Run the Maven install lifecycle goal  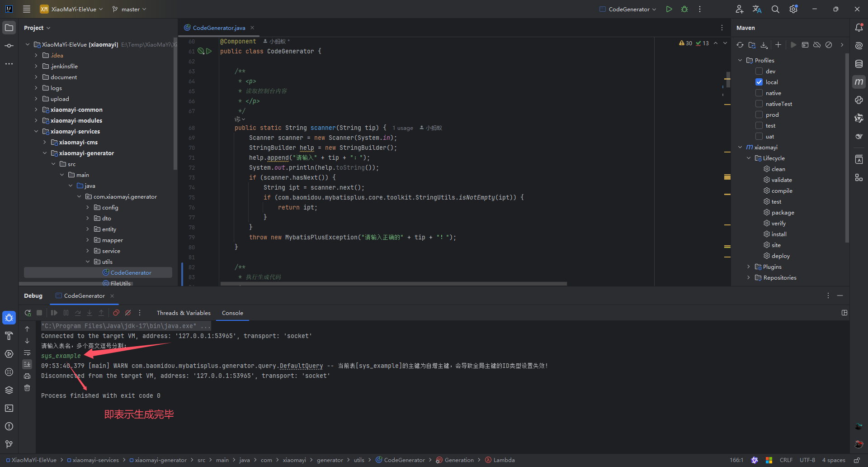pyautogui.click(x=778, y=234)
